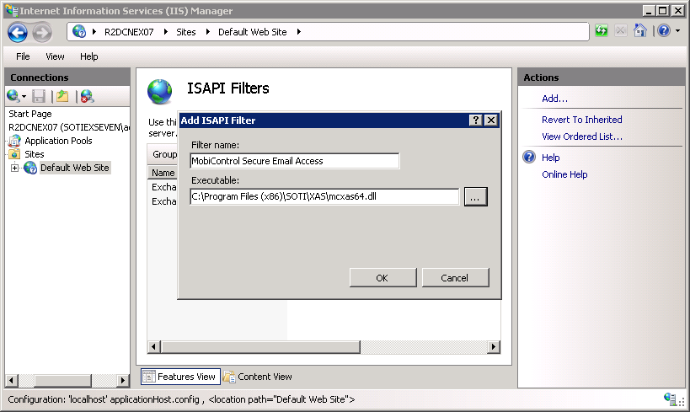690x412 pixels.
Task: Open help with the top-right question mark icon
Action: tap(664, 31)
